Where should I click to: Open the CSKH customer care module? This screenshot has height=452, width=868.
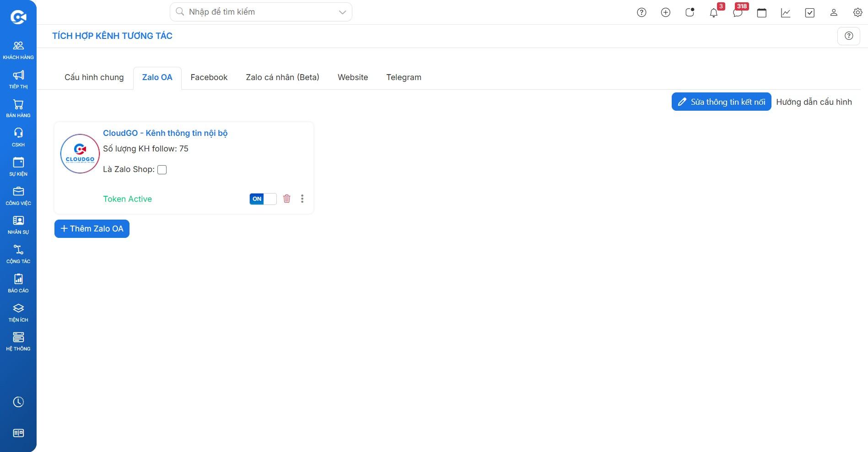[18, 138]
